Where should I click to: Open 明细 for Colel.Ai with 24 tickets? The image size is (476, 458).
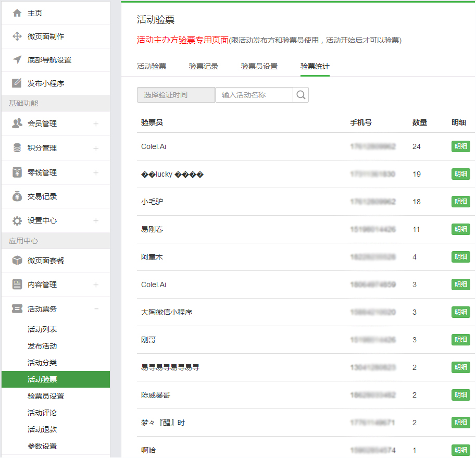(x=460, y=146)
